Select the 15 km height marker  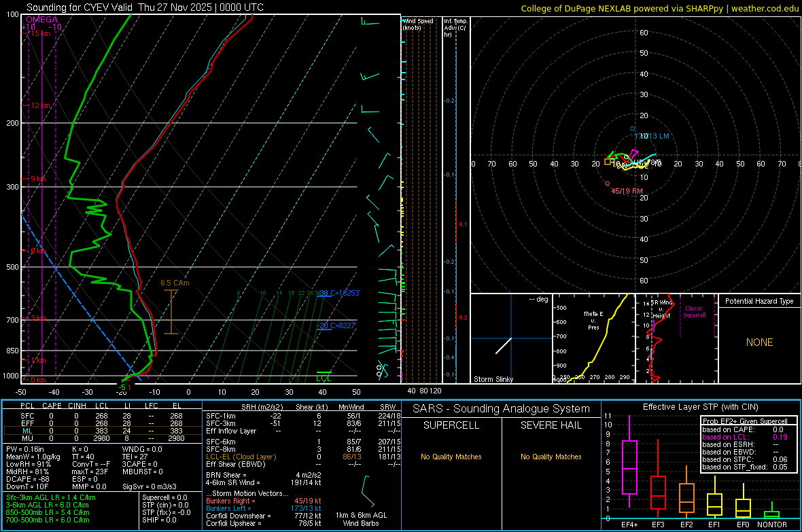click(x=40, y=33)
